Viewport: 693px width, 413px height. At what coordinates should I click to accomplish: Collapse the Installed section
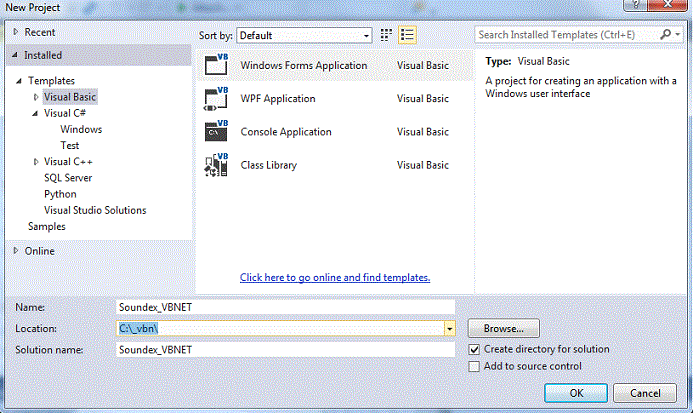coord(15,55)
